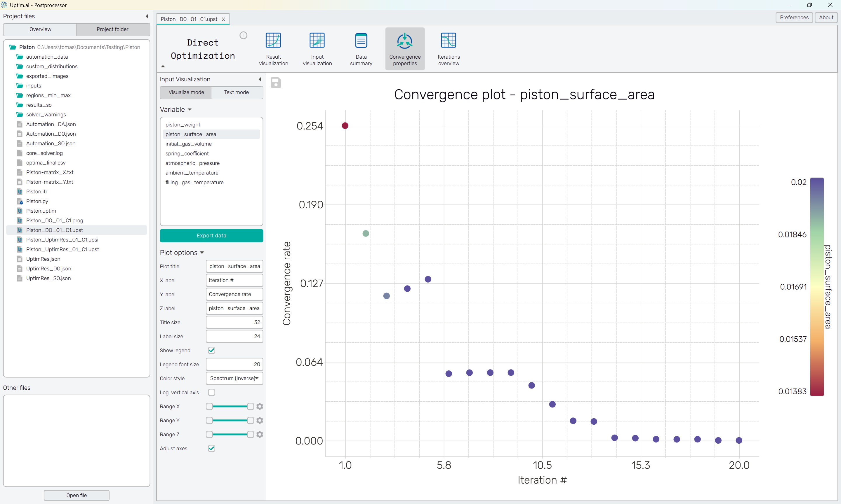Uncheck the Show legend checkbox

coord(211,350)
